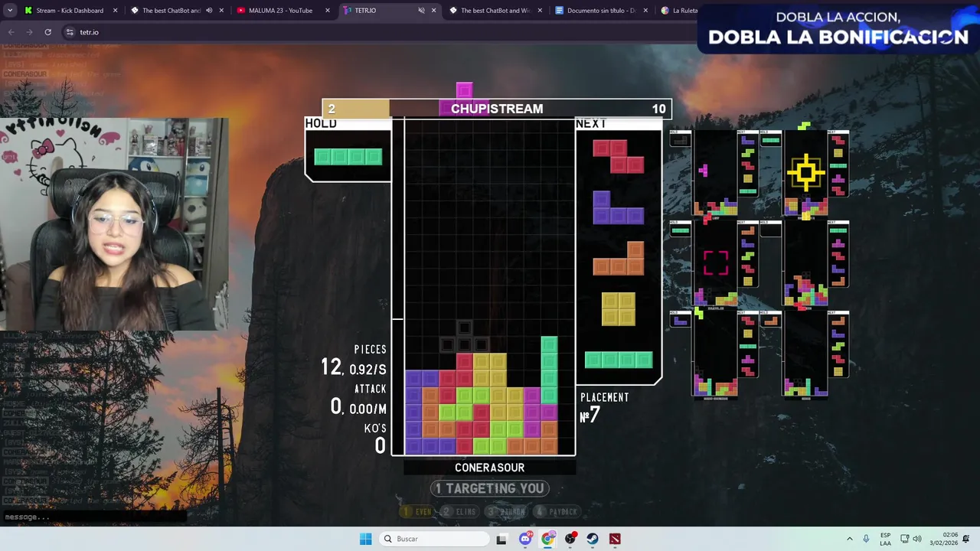This screenshot has height=551, width=980.
Task: Unmute the TETR.IO tab audio icon
Action: click(421, 10)
